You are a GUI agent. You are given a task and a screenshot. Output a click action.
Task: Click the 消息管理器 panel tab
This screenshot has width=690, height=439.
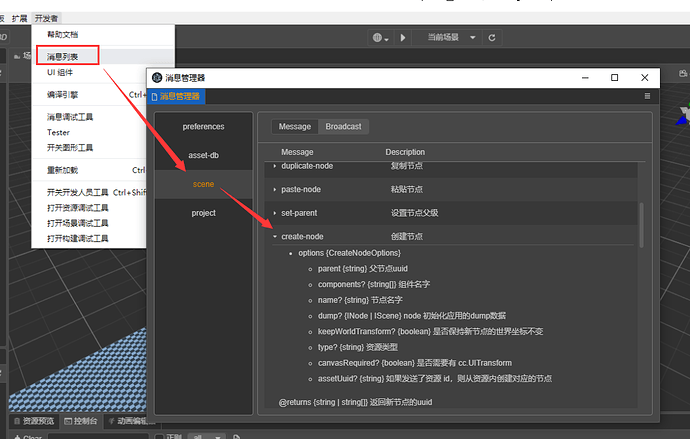click(x=176, y=96)
